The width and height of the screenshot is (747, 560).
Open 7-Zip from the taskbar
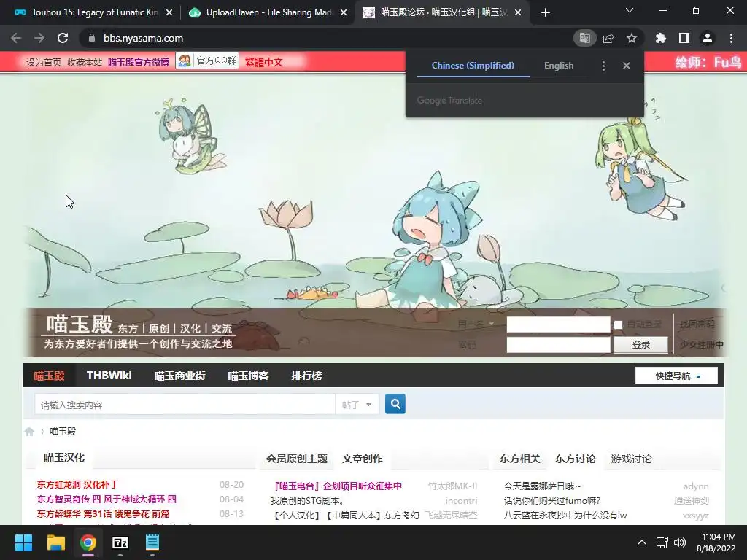tap(120, 542)
